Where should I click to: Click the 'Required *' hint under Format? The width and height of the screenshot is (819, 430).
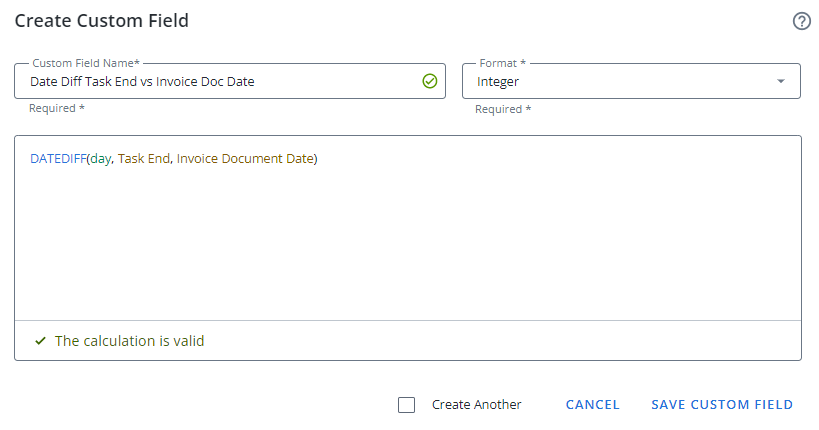[502, 109]
